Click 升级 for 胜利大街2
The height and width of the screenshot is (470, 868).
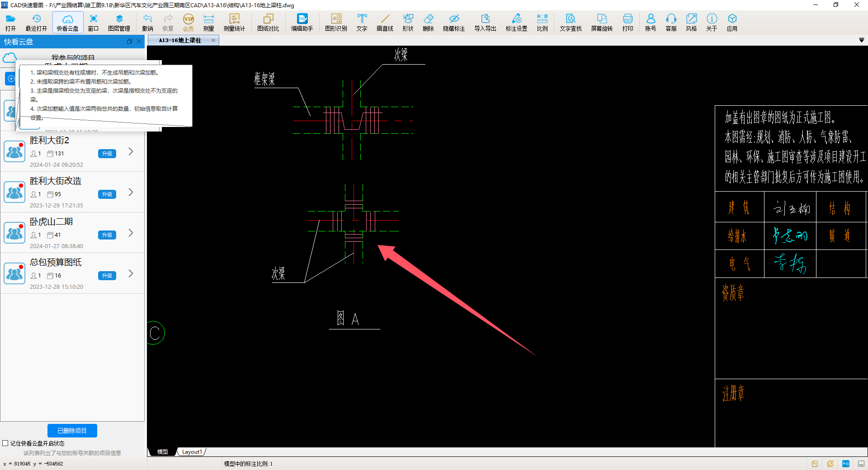107,154
